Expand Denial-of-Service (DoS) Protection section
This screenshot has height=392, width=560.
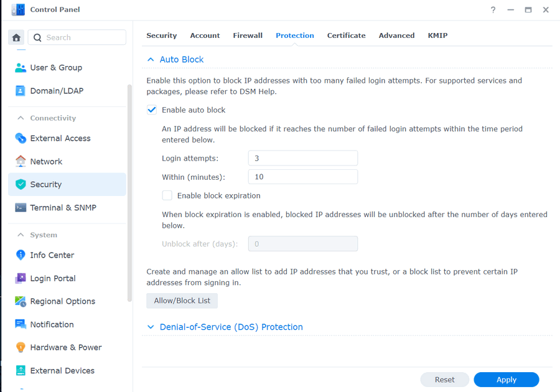(x=151, y=327)
